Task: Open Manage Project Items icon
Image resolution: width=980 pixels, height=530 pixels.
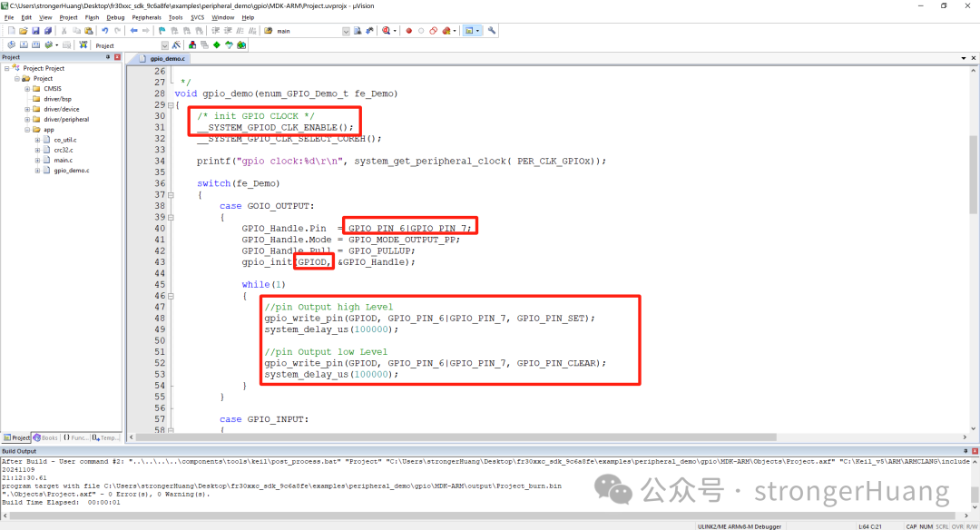Action: (x=191, y=45)
